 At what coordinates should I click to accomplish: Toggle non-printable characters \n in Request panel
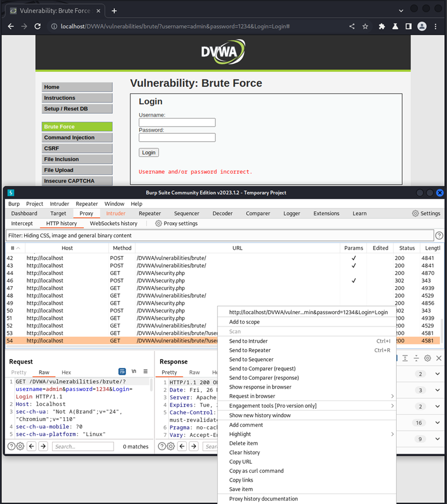[x=134, y=371]
